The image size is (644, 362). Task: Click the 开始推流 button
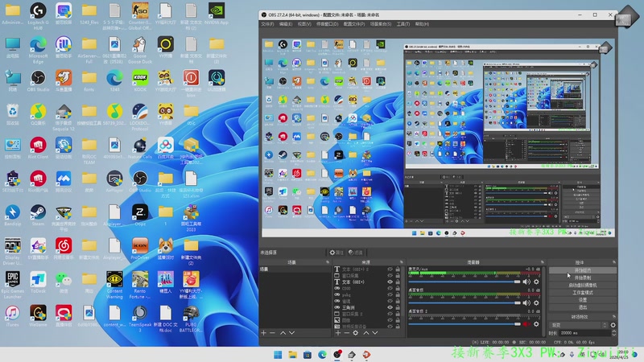(583, 271)
